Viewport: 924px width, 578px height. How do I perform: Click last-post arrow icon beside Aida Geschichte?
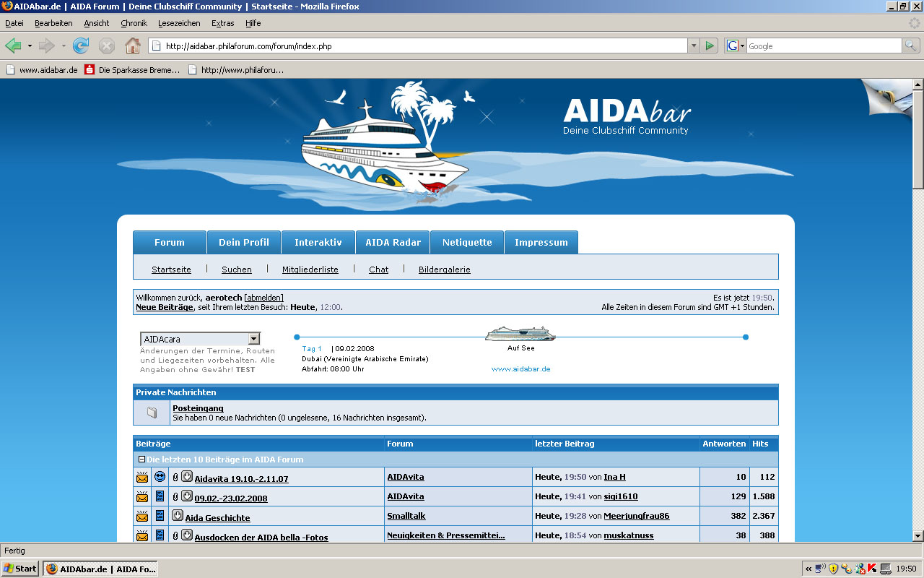tap(177, 516)
